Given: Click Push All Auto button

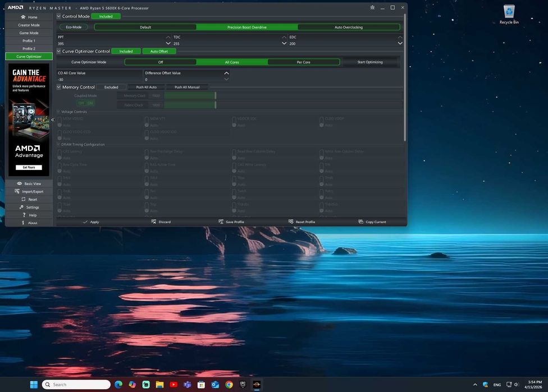Looking at the screenshot, I should click(146, 87).
